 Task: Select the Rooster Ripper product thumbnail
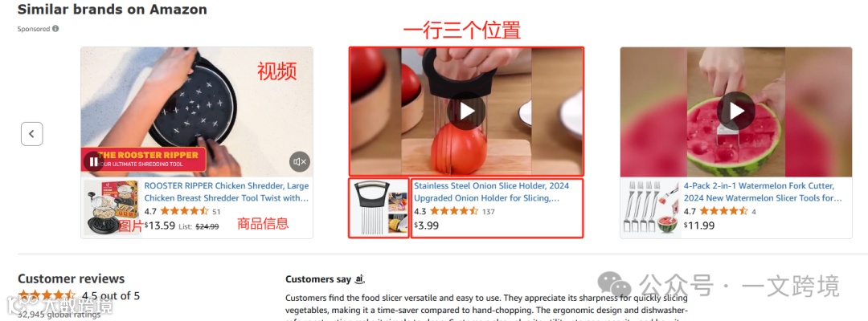click(111, 209)
